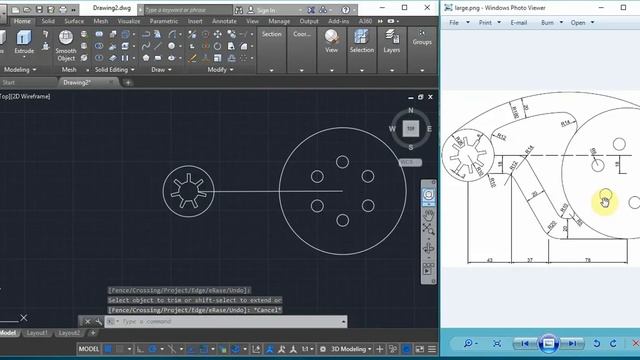This screenshot has height=360, width=640.
Task: Click E-mail in Photo Viewer toolbar
Action: click(519, 22)
